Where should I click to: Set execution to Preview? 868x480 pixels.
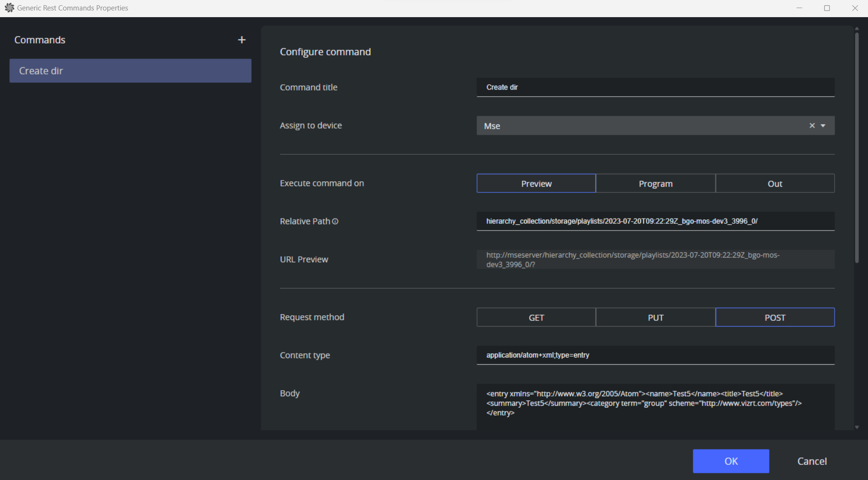pos(536,184)
